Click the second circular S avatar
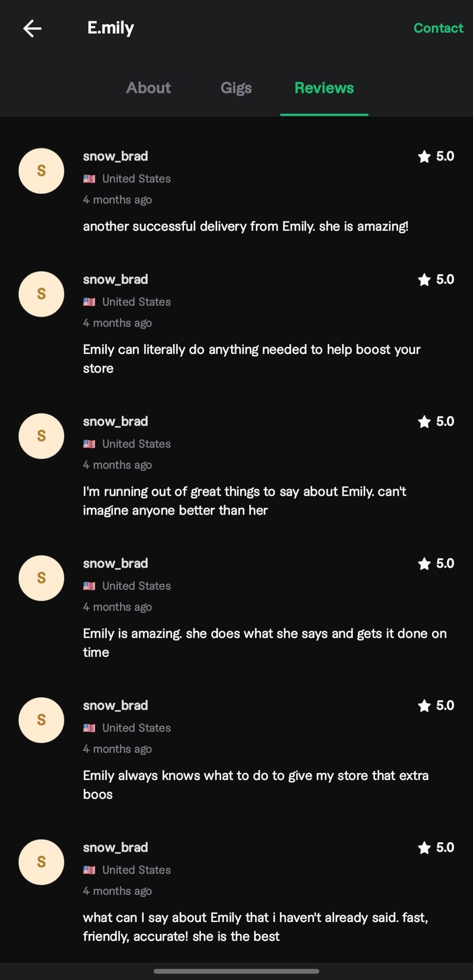Image resolution: width=473 pixels, height=980 pixels. pyautogui.click(x=41, y=294)
